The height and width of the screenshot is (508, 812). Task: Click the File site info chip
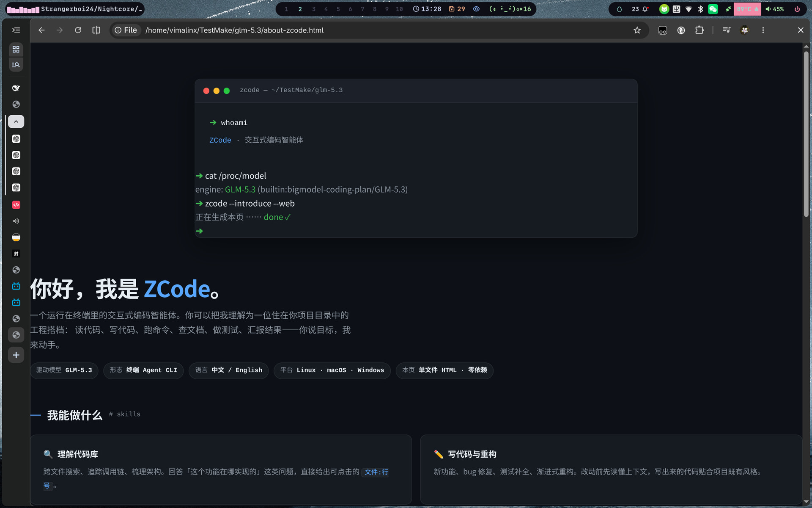click(x=126, y=30)
